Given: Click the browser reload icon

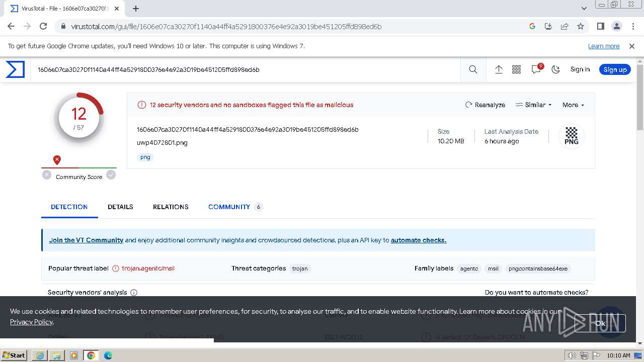Looking at the screenshot, I should (43, 26).
